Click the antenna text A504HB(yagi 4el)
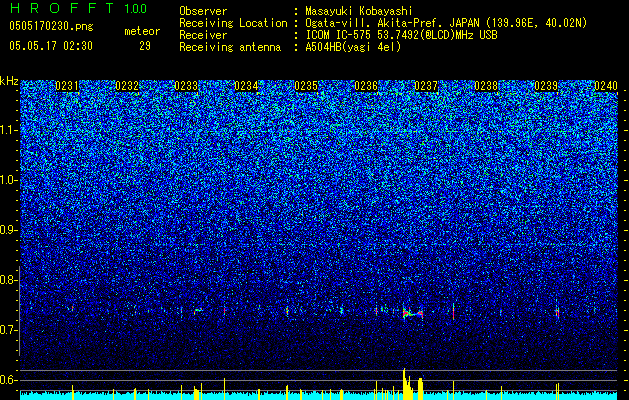Viewport: 629px width, 400px height. (x=353, y=47)
